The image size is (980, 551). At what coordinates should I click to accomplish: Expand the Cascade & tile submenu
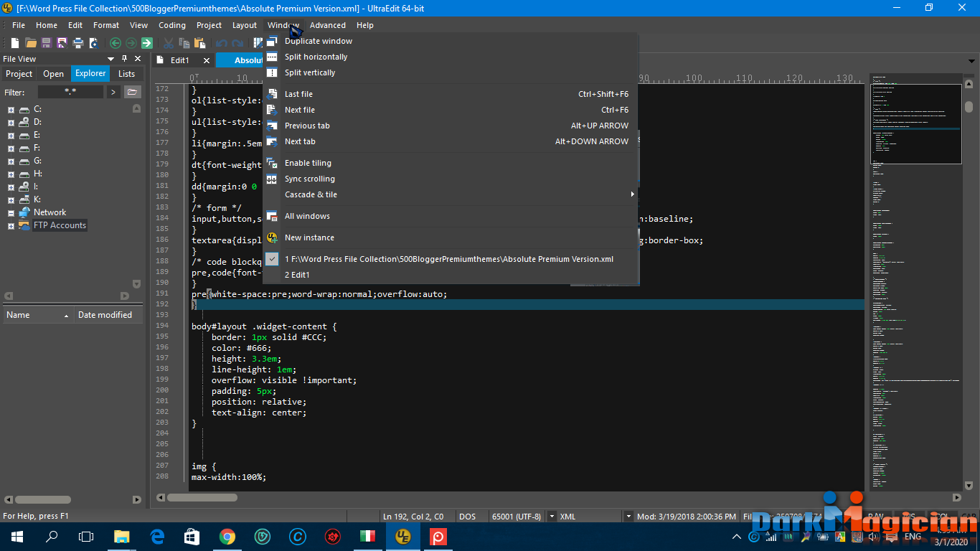(x=450, y=194)
